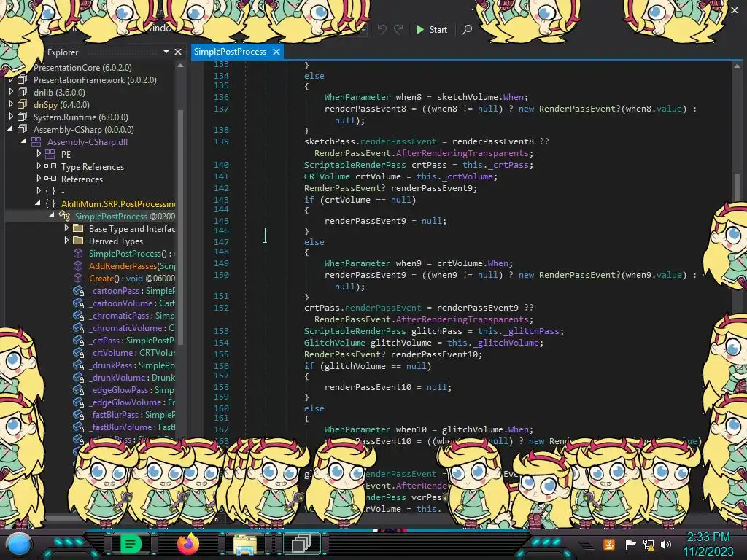The image size is (747, 560).
Task: Click the Derived Types folder icon
Action: (78, 241)
